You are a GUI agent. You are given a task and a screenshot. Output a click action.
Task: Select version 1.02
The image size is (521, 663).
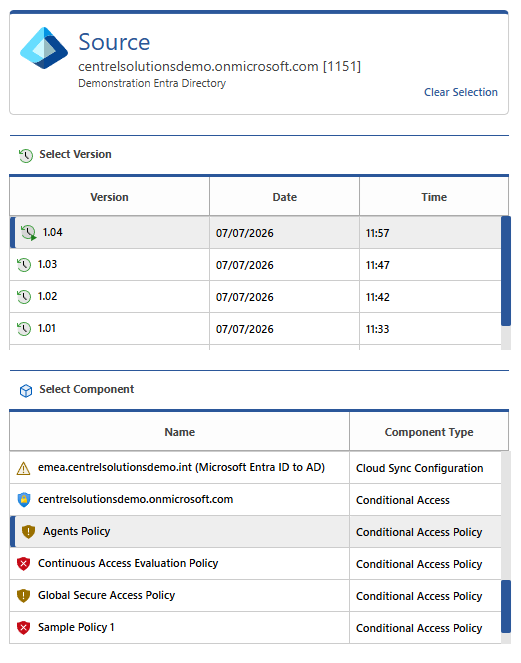tap(255, 297)
